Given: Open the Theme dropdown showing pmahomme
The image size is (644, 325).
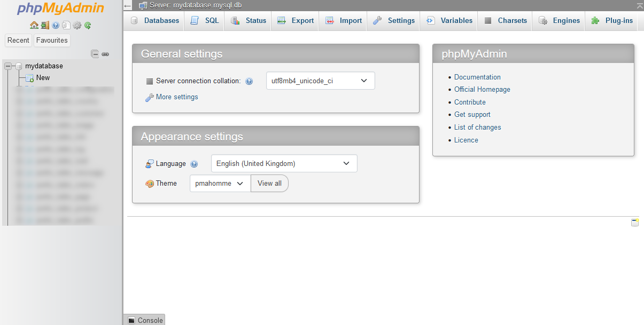Looking at the screenshot, I should coord(220,183).
